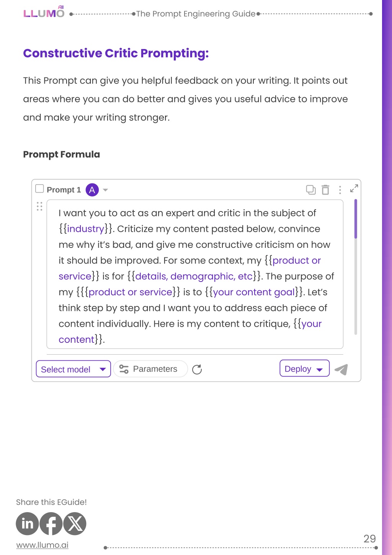This screenshot has height=555, width=392.
Task: Open the Select model dropdown
Action: [x=73, y=369]
